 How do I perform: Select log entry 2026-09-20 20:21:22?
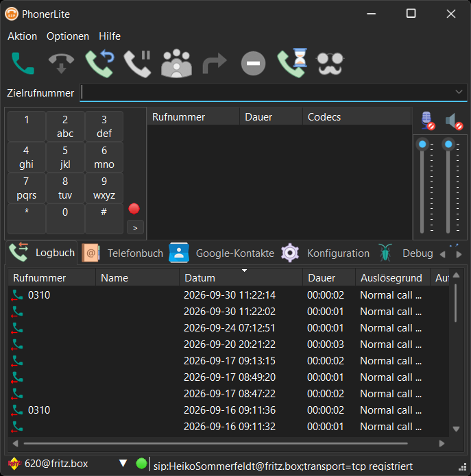228,345
